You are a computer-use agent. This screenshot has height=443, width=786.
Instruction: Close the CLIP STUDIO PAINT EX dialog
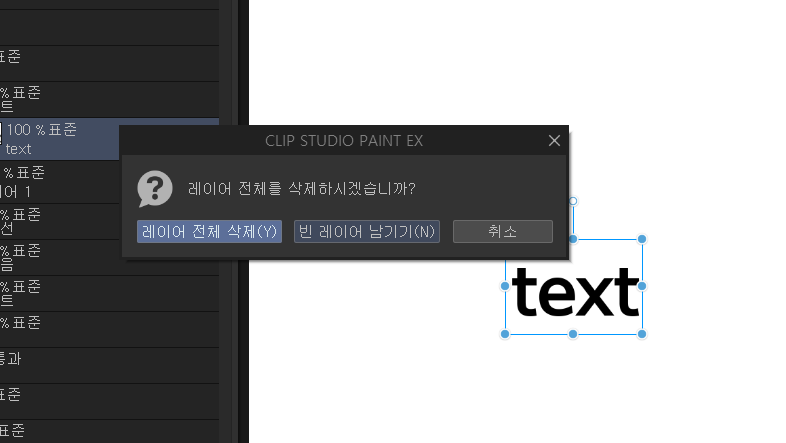click(x=554, y=141)
